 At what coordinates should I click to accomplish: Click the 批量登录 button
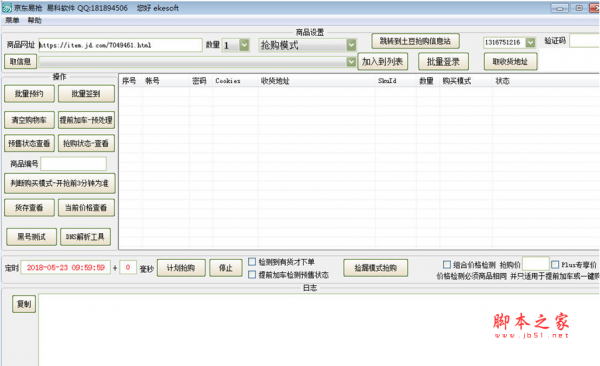click(443, 62)
